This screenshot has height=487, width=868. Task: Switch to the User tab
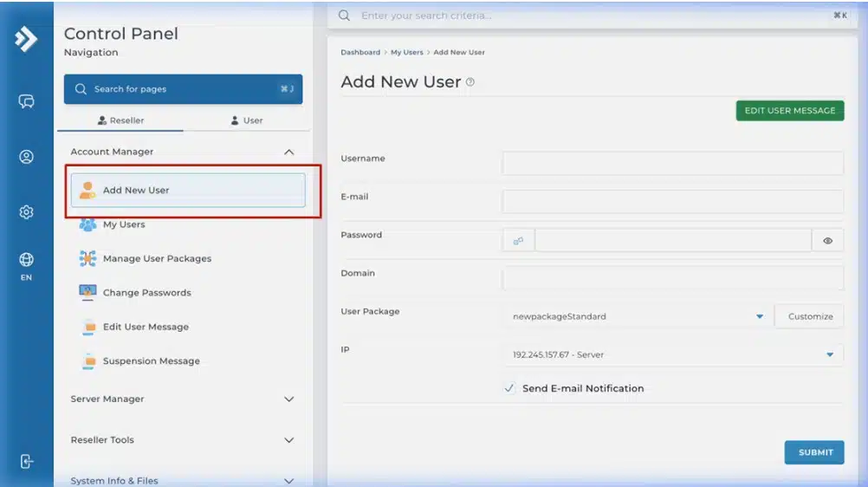(247, 120)
